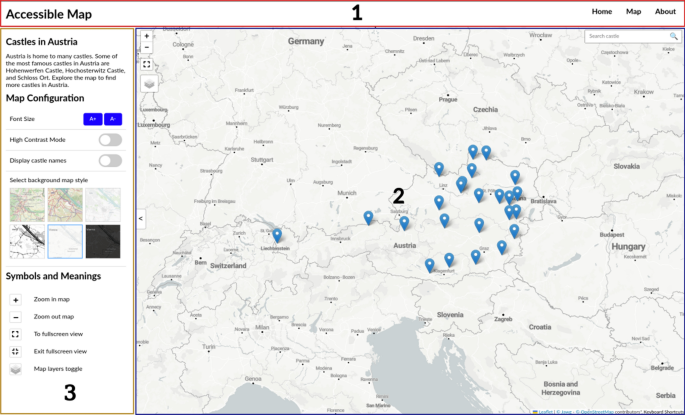Open the OpenStreetMap attribution link
The height and width of the screenshot is (415, 685).
point(595,412)
